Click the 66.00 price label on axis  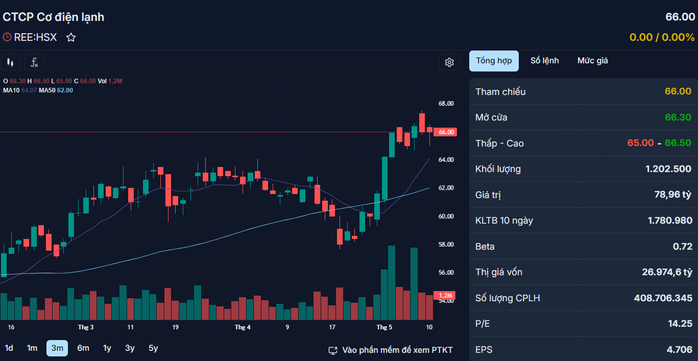pos(445,132)
